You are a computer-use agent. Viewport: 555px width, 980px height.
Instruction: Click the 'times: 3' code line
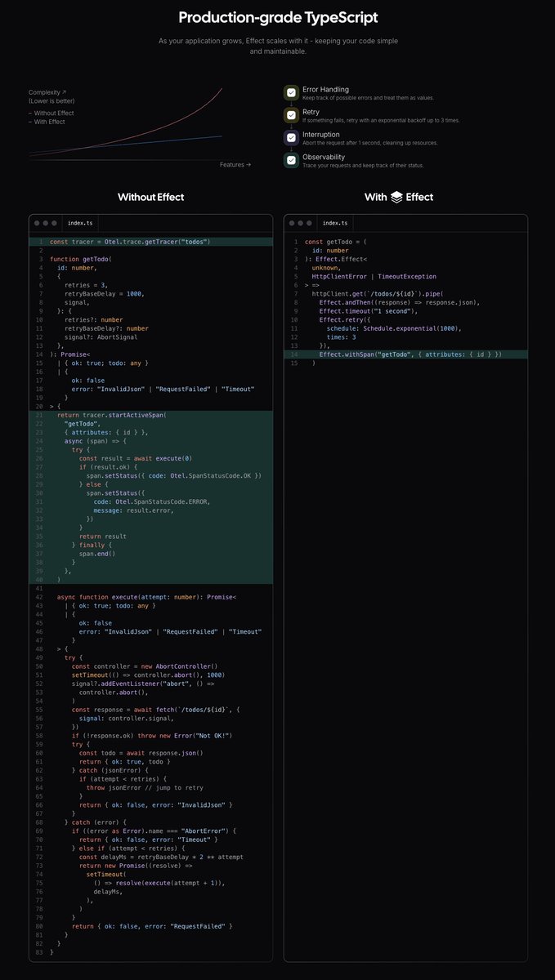(342, 336)
